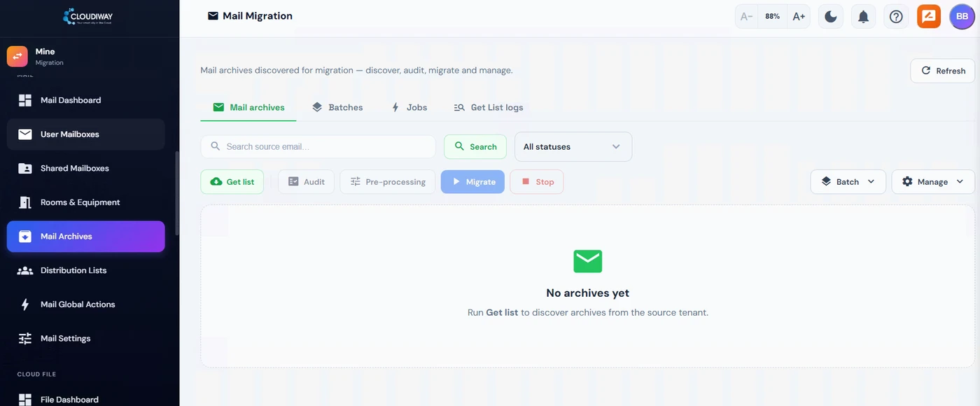980x406 pixels.
Task: Click the green Search button
Action: 475,146
